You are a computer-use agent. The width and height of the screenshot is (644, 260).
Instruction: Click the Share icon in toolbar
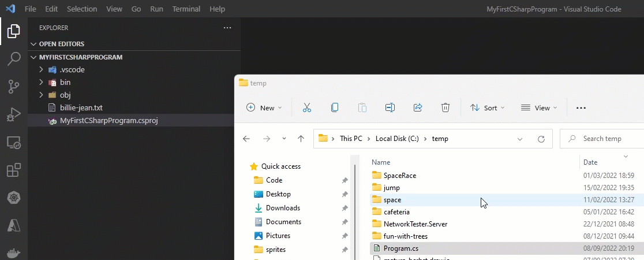click(x=418, y=107)
